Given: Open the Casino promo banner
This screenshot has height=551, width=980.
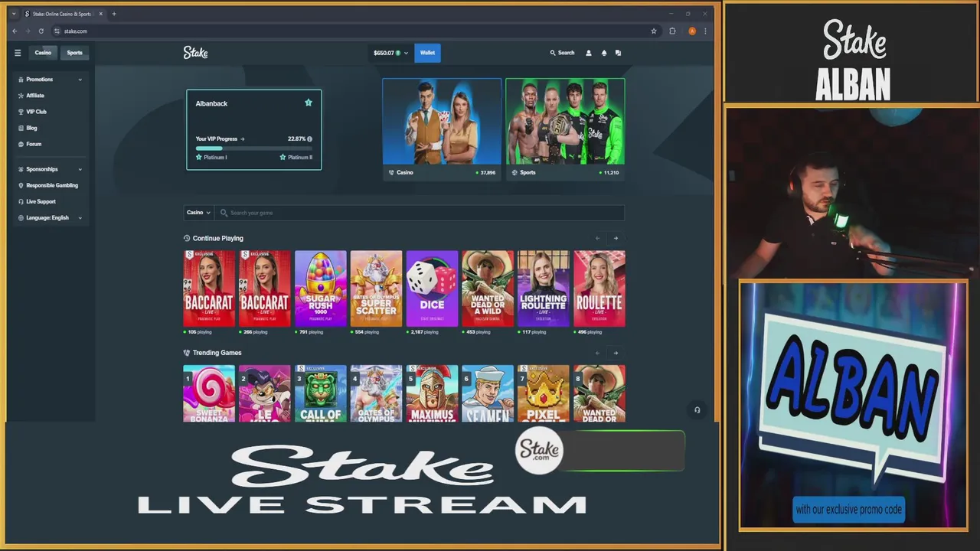Looking at the screenshot, I should click(x=442, y=129).
